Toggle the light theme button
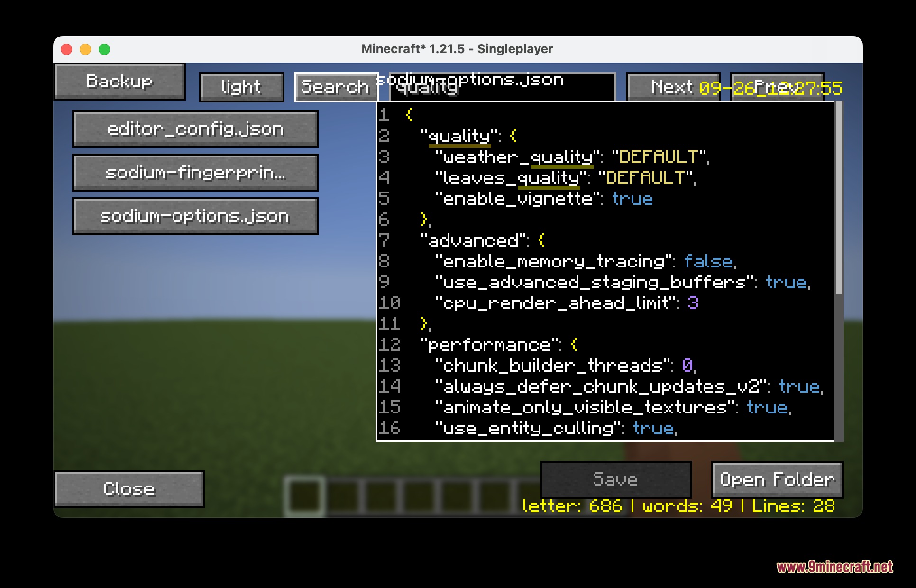916x588 pixels. (x=241, y=87)
